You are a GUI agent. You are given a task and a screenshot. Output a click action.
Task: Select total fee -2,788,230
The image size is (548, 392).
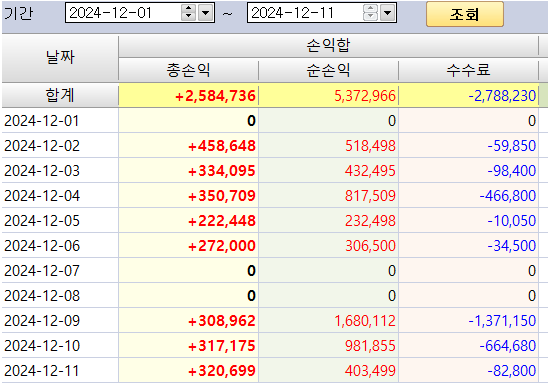[x=468, y=96]
